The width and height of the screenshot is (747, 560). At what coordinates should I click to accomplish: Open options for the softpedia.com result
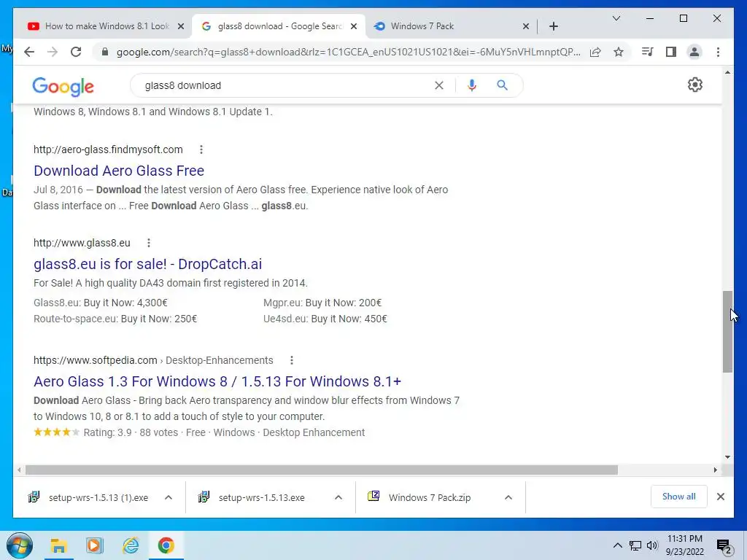tap(292, 360)
